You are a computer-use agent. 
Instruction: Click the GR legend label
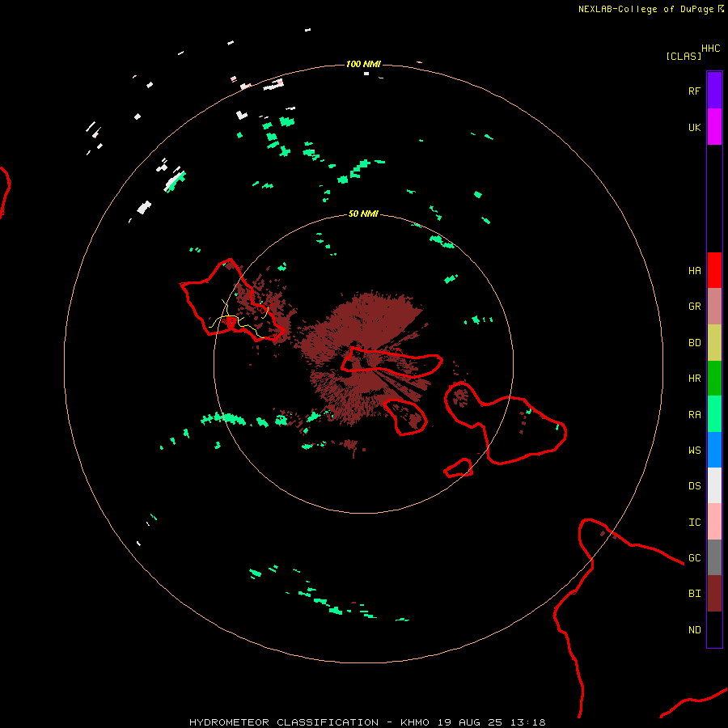(695, 307)
